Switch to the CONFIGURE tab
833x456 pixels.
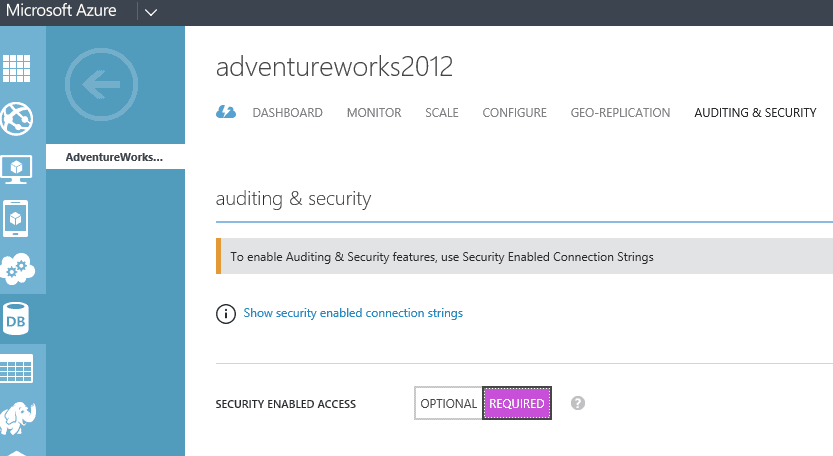(x=514, y=113)
